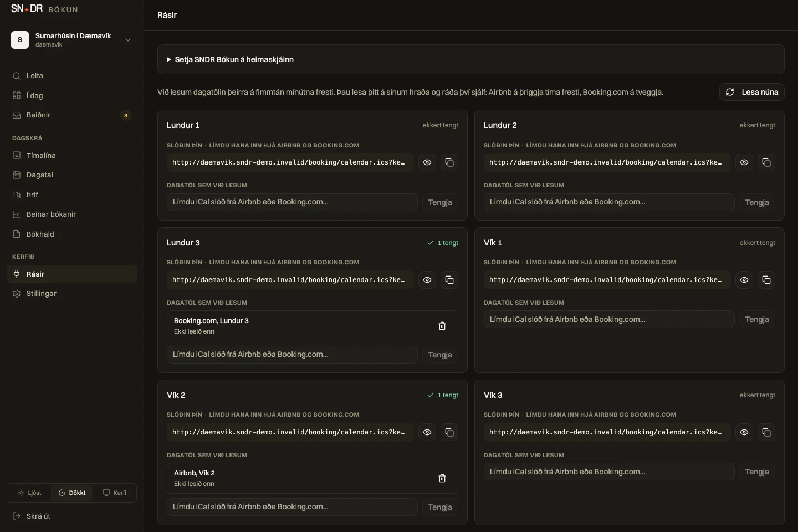Switch to Ljóst light theme
This screenshot has width=798, height=532.
[29, 493]
